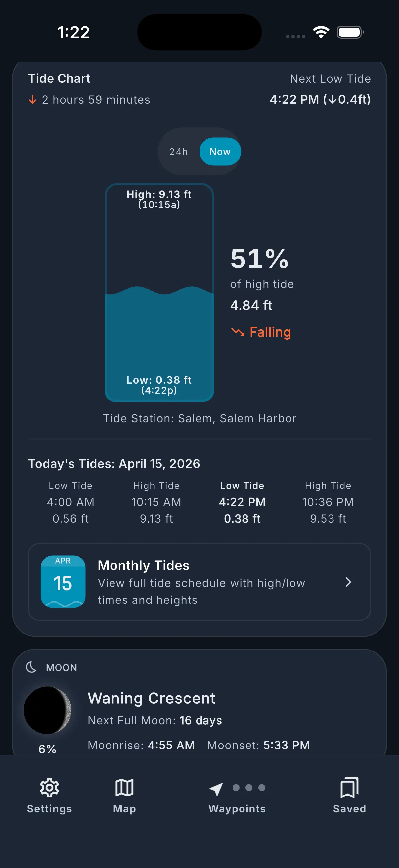
Task: Tap the Next Low Tide 4:22 PM summary
Action: click(x=320, y=99)
